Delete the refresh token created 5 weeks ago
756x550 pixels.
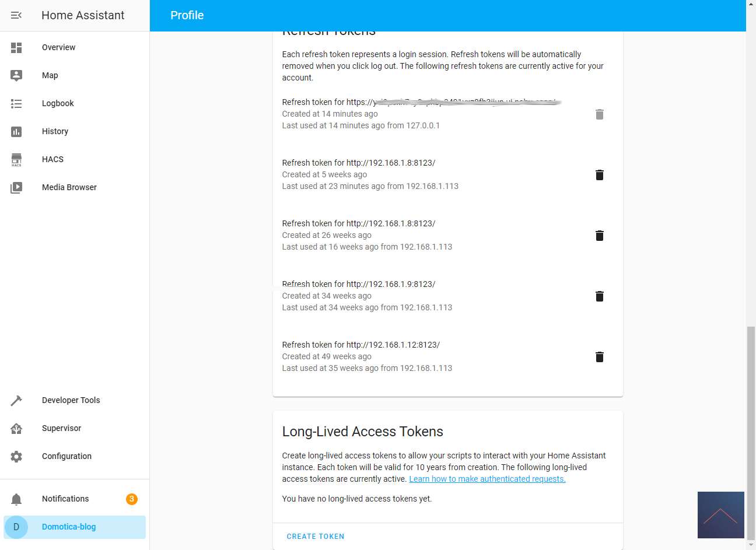pos(599,175)
